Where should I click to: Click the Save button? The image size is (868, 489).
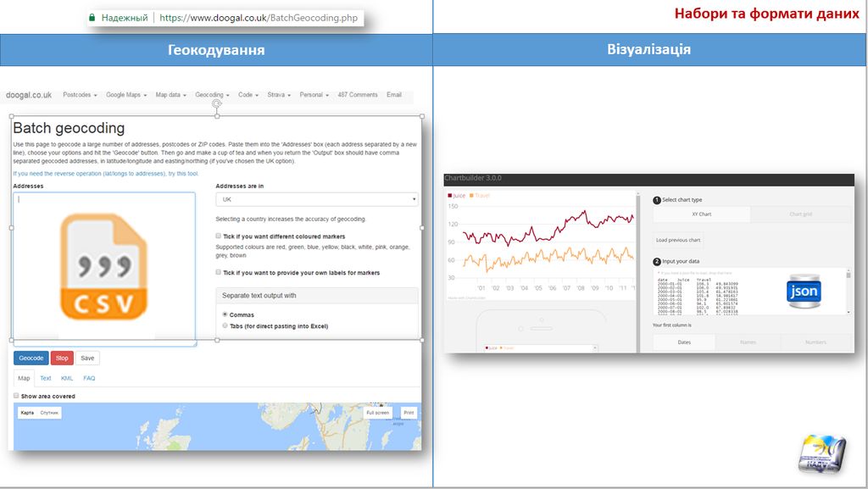click(x=87, y=358)
